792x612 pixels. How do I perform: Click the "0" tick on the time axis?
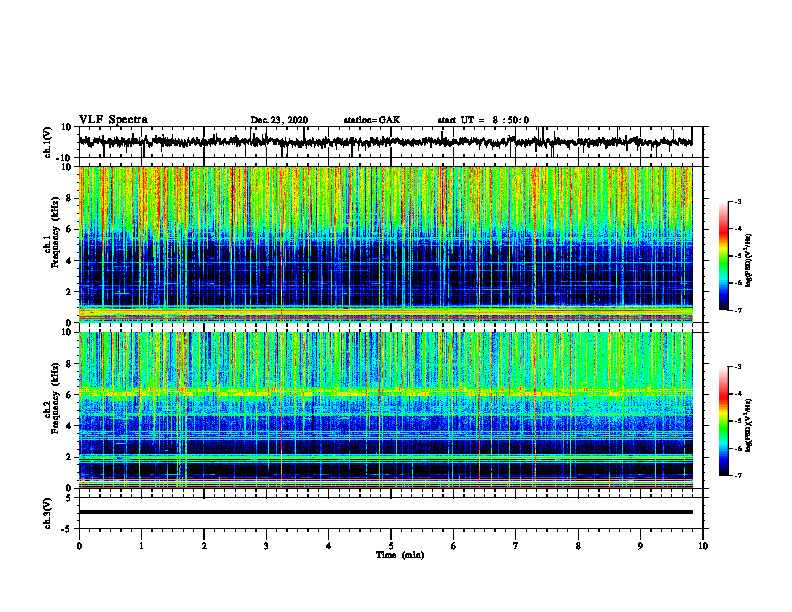click(79, 546)
